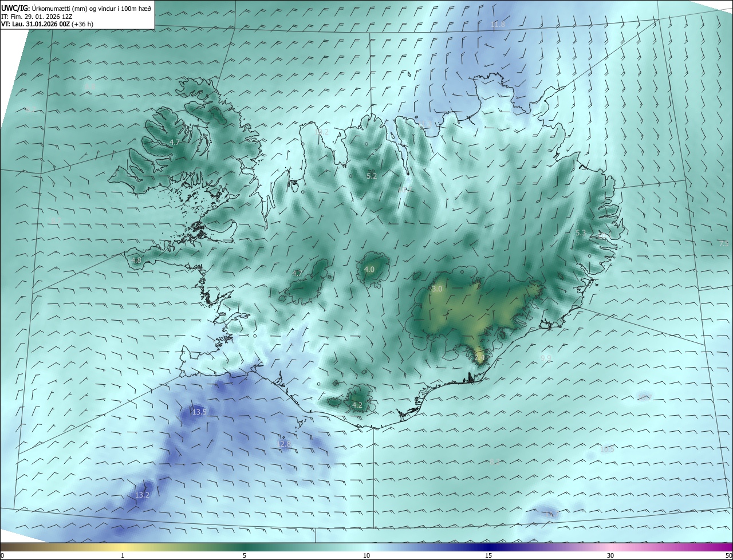Click the 4.7 label on Langjökull glacier

coord(297,273)
